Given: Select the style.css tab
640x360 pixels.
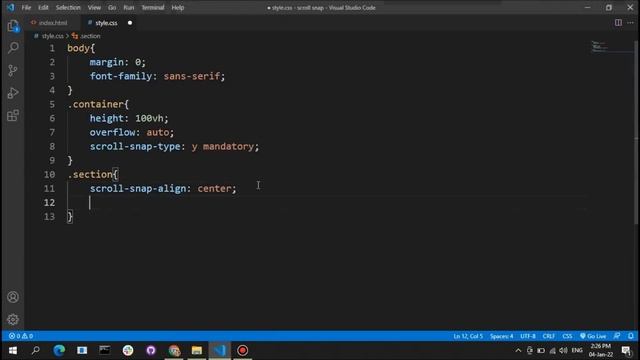Looking at the screenshot, I should [106, 23].
